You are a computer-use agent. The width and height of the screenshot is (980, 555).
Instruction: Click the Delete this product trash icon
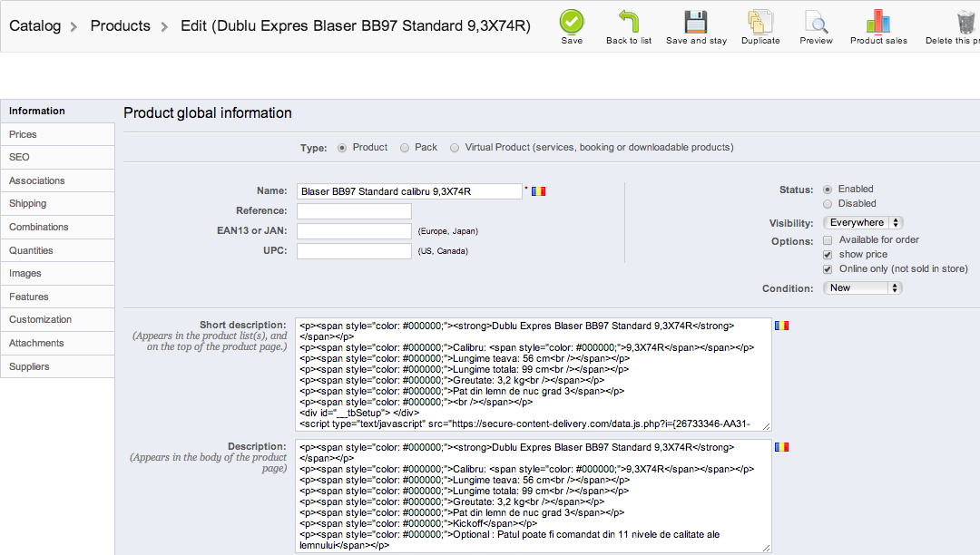966,22
